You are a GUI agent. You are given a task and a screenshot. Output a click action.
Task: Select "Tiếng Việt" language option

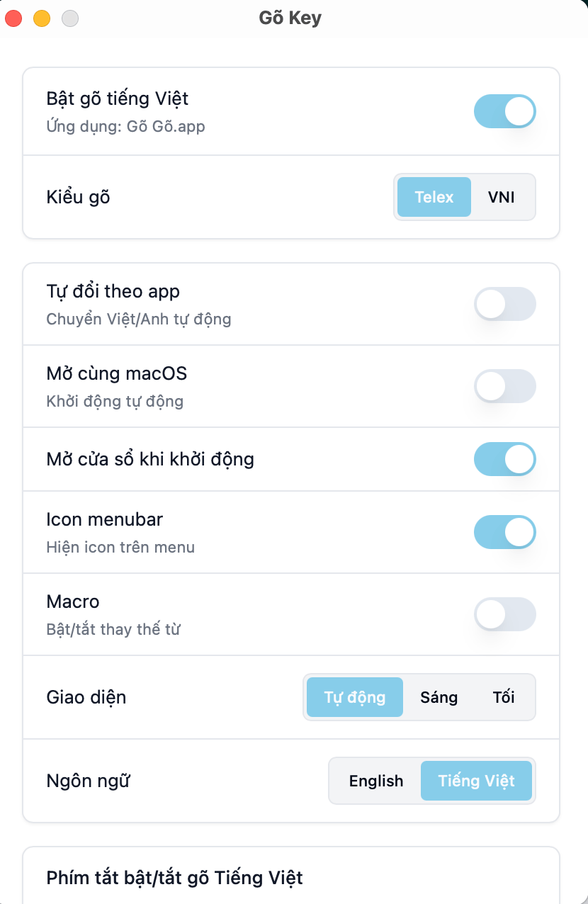(x=476, y=781)
